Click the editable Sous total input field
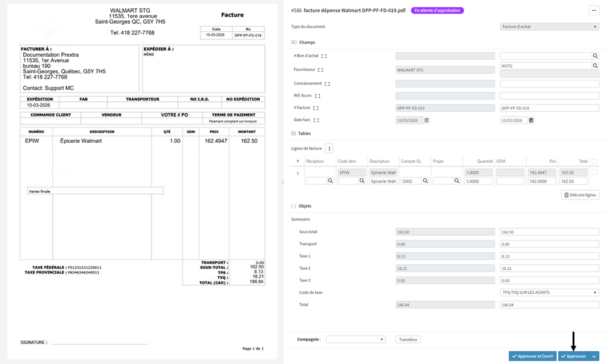The width and height of the screenshot is (607, 364). (549, 232)
